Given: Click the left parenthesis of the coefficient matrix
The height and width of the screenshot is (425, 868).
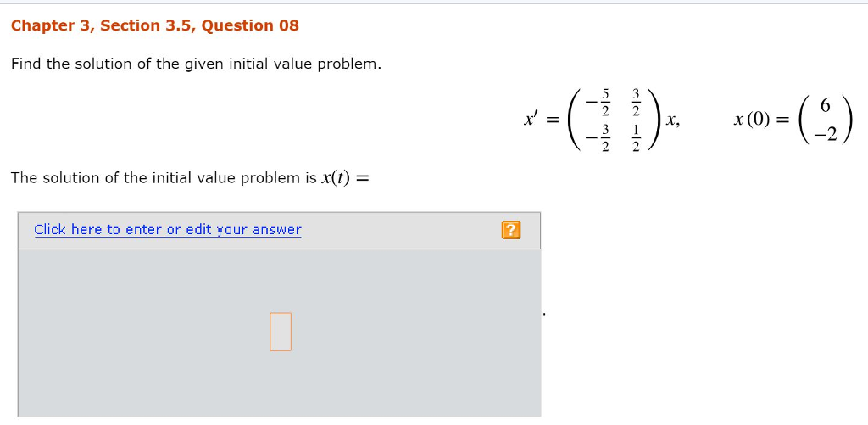Looking at the screenshot, I should 574,120.
